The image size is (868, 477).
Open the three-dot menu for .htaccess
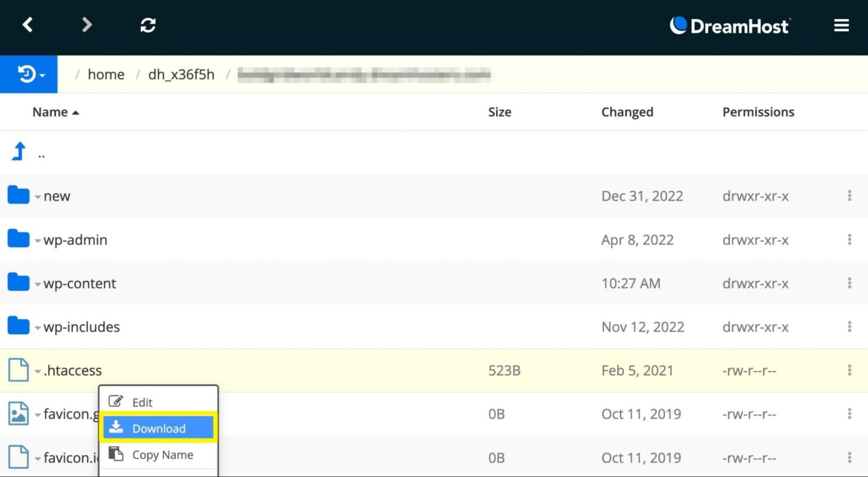tap(850, 370)
